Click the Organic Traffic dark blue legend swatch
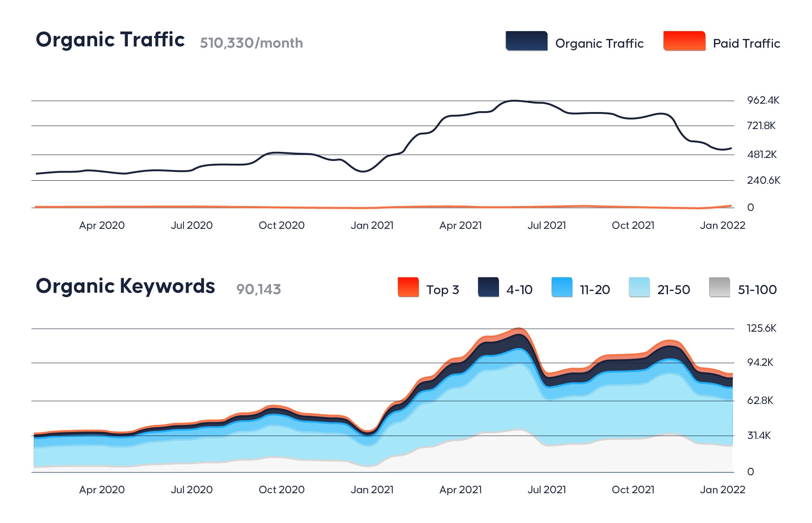The height and width of the screenshot is (523, 812). pos(526,41)
